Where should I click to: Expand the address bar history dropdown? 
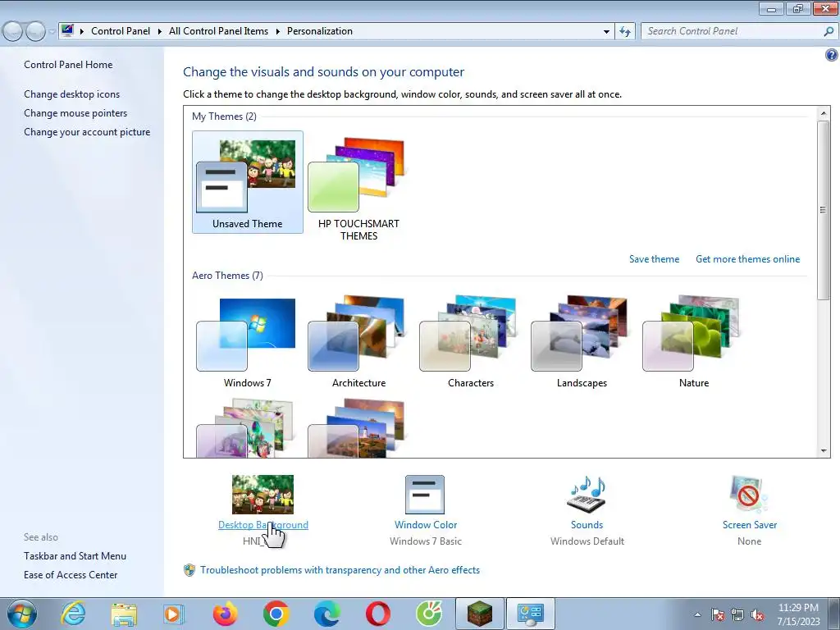(606, 32)
